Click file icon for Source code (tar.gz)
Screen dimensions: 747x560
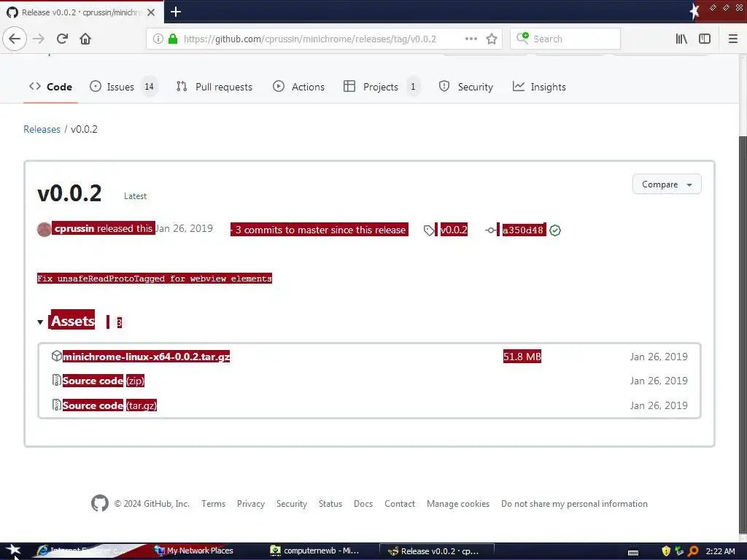tap(56, 405)
